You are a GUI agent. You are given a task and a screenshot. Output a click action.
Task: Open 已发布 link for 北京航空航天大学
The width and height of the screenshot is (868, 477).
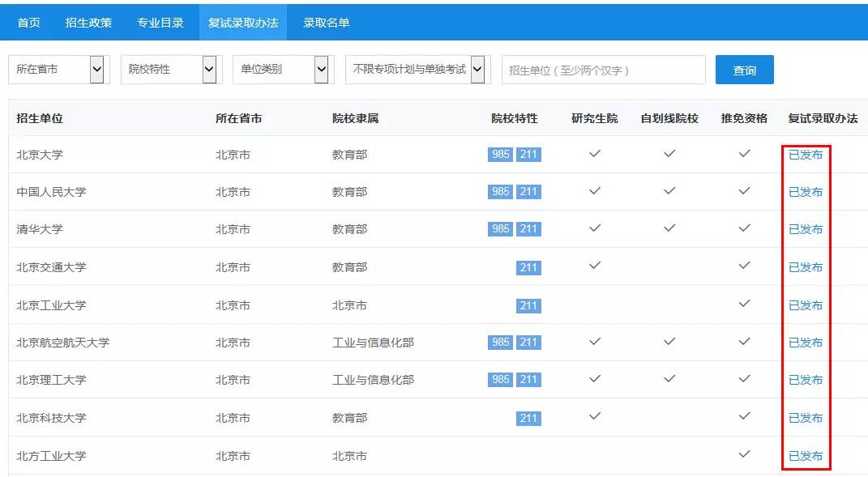[806, 343]
